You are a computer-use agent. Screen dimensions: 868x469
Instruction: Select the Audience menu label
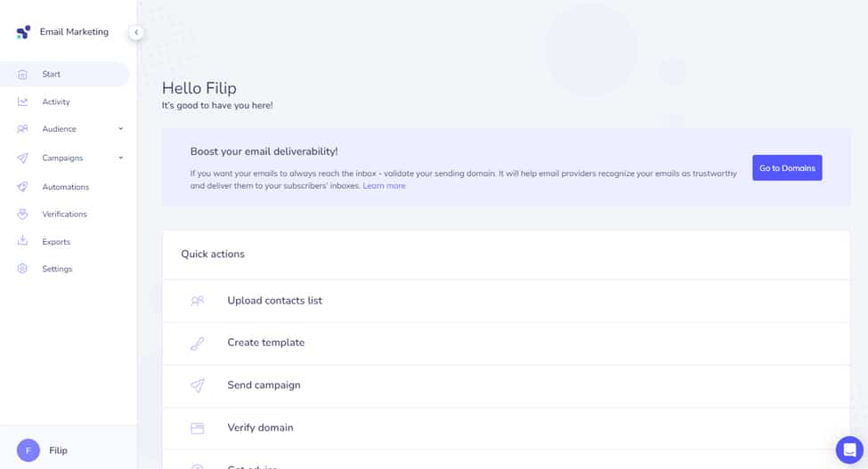coord(60,129)
